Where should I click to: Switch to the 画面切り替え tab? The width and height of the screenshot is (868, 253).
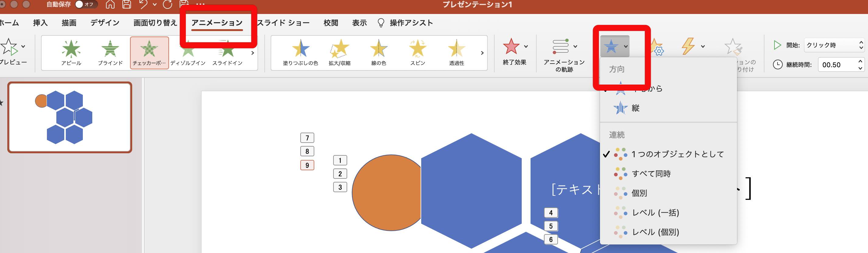pos(155,23)
